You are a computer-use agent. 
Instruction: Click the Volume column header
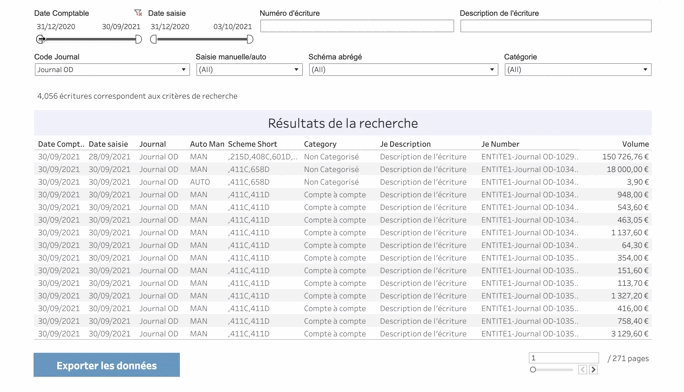pyautogui.click(x=635, y=144)
